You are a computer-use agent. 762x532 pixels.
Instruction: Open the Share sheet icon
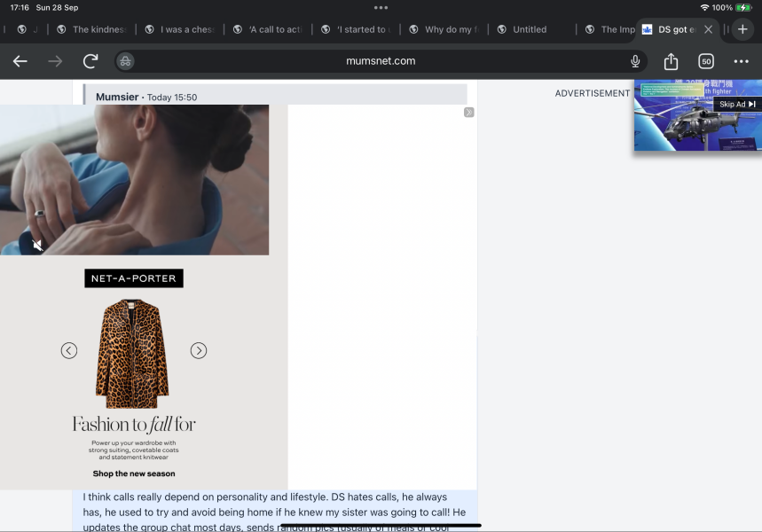pyautogui.click(x=671, y=61)
